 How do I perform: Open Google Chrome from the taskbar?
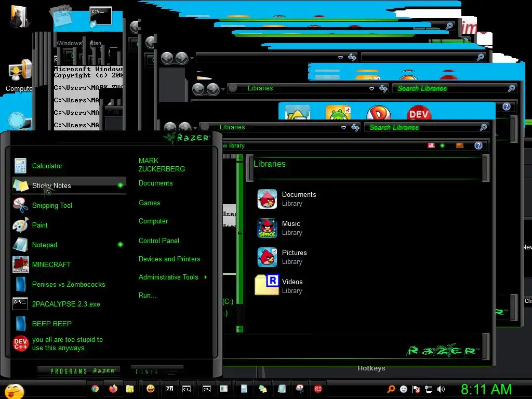(95, 389)
